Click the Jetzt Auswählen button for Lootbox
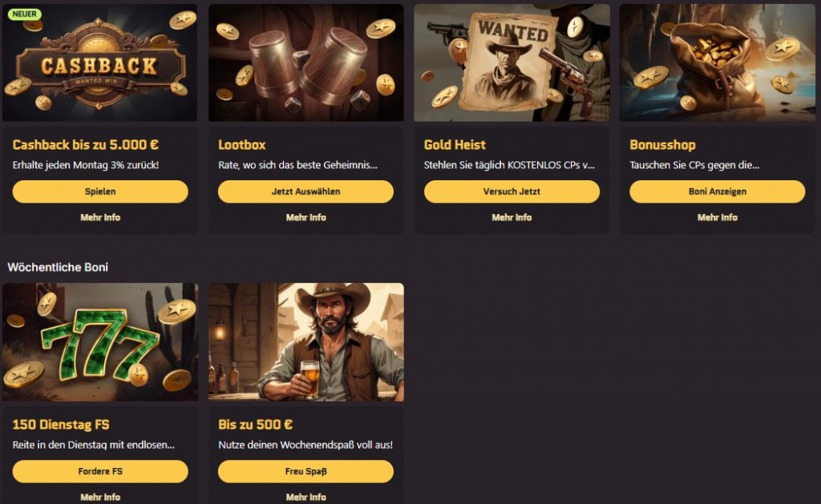 [x=305, y=192]
